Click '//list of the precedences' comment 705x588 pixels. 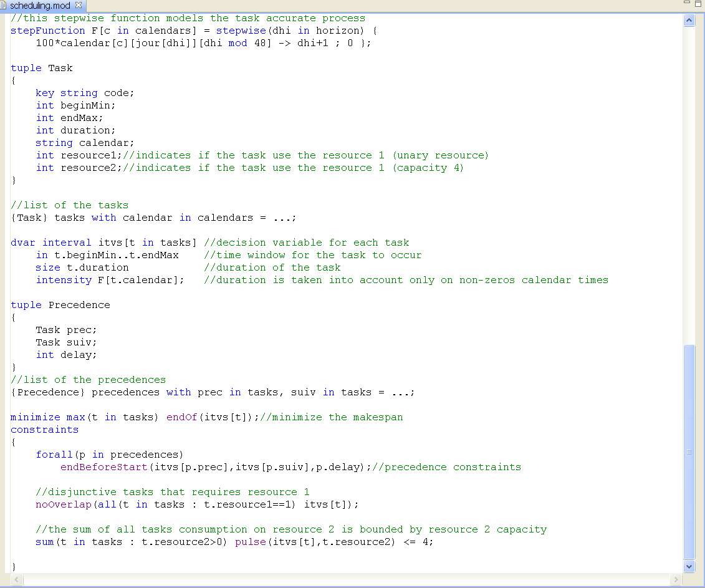(x=88, y=380)
